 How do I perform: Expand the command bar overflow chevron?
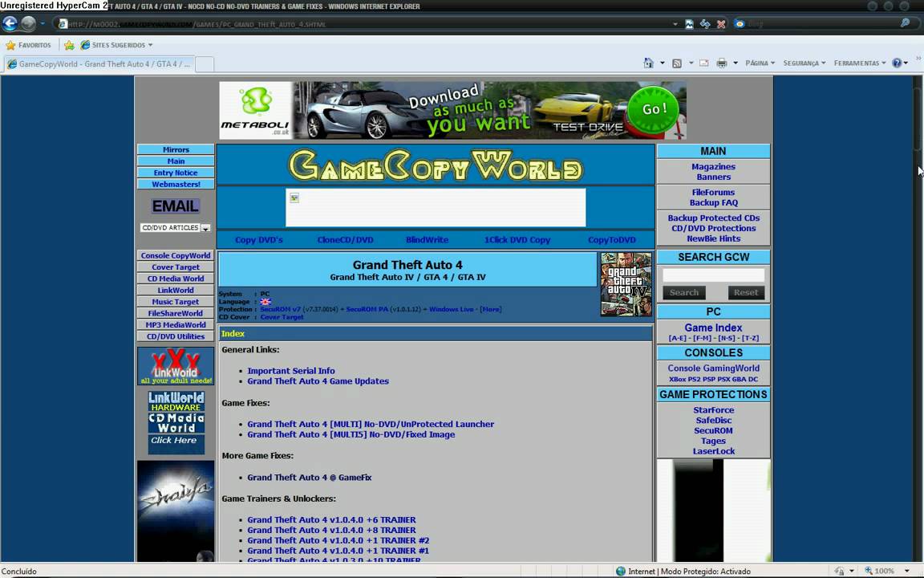click(x=918, y=59)
